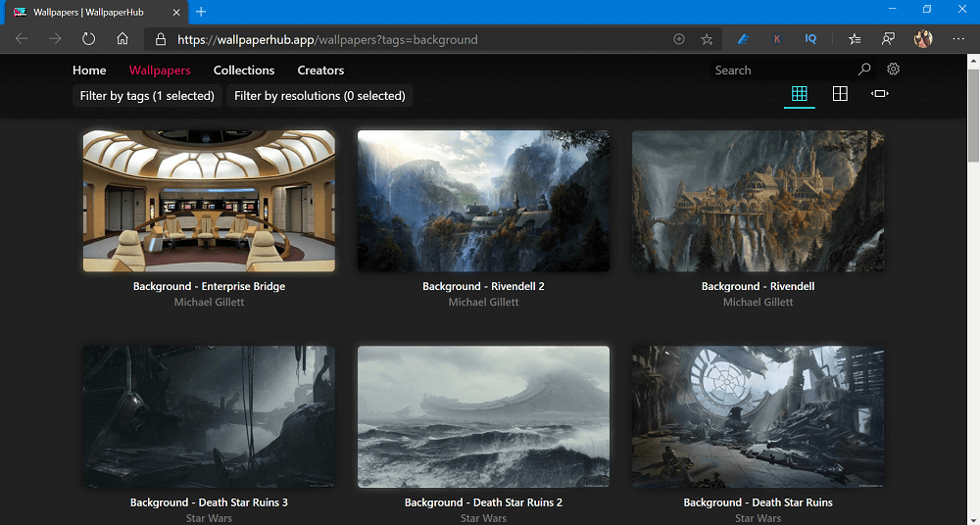Image resolution: width=980 pixels, height=525 pixels.
Task: Go to browser home page icon
Action: (x=122, y=39)
